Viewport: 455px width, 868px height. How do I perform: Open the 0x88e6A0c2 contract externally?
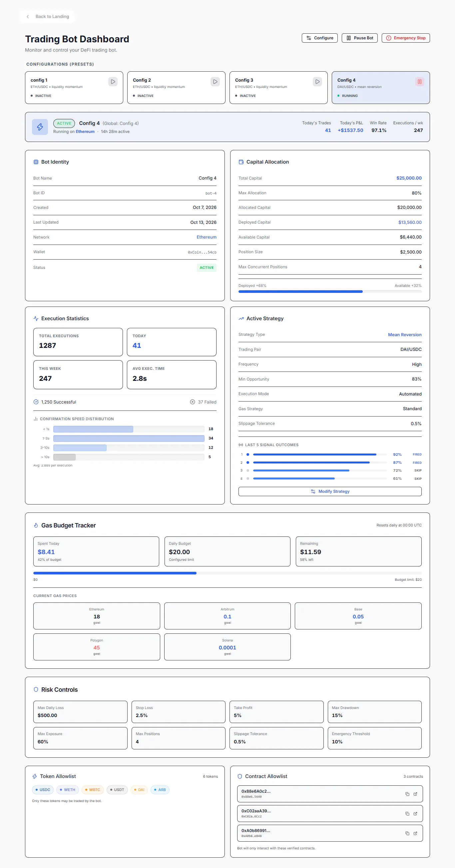point(415,794)
